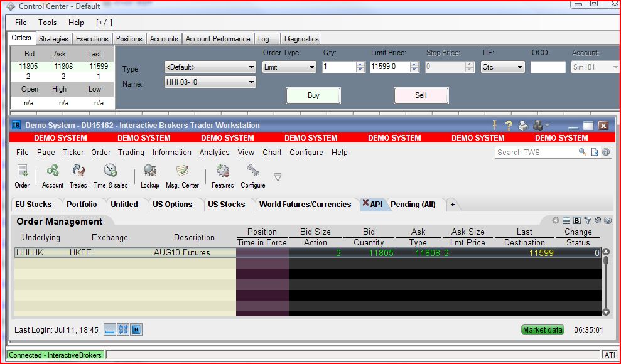Click the B icon in Order Management header
The height and width of the screenshot is (364, 621).
[x=577, y=221]
